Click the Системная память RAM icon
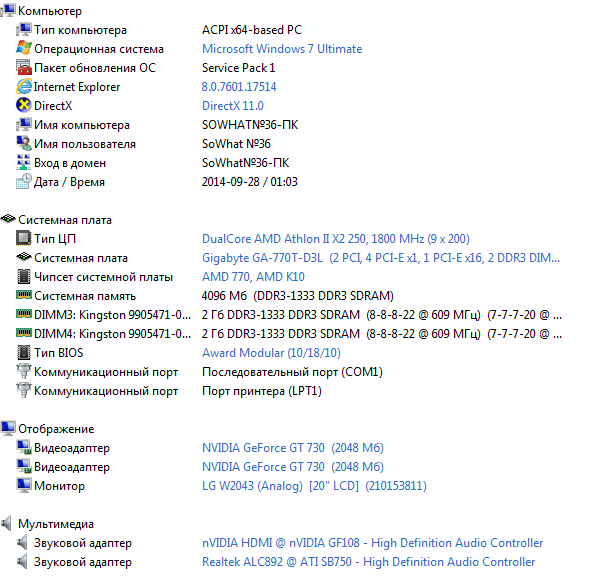Viewport: 602px width, 580px height. coord(23,295)
